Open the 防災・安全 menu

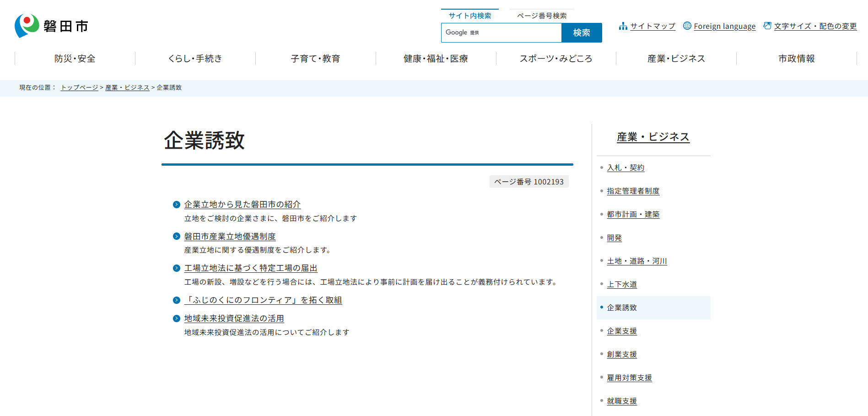[x=75, y=59]
